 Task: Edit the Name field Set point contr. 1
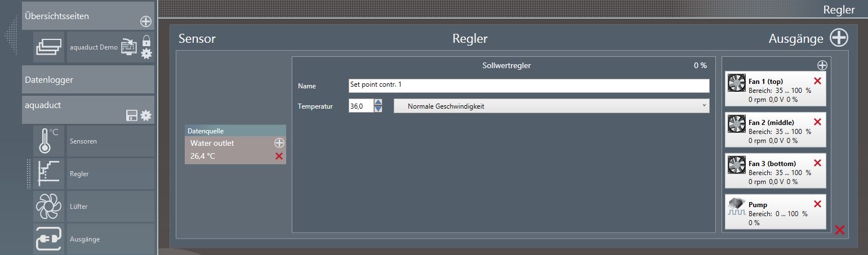tap(529, 86)
